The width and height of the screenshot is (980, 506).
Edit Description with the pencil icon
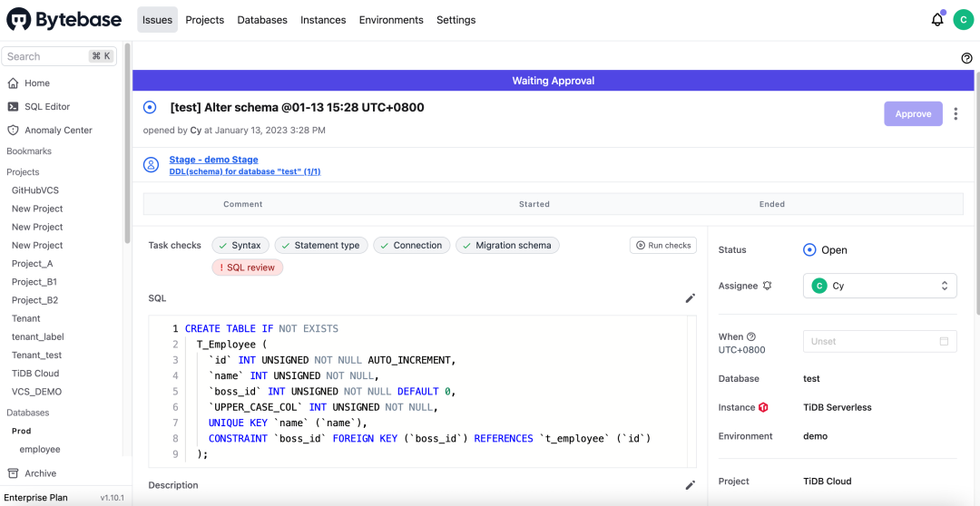click(690, 485)
